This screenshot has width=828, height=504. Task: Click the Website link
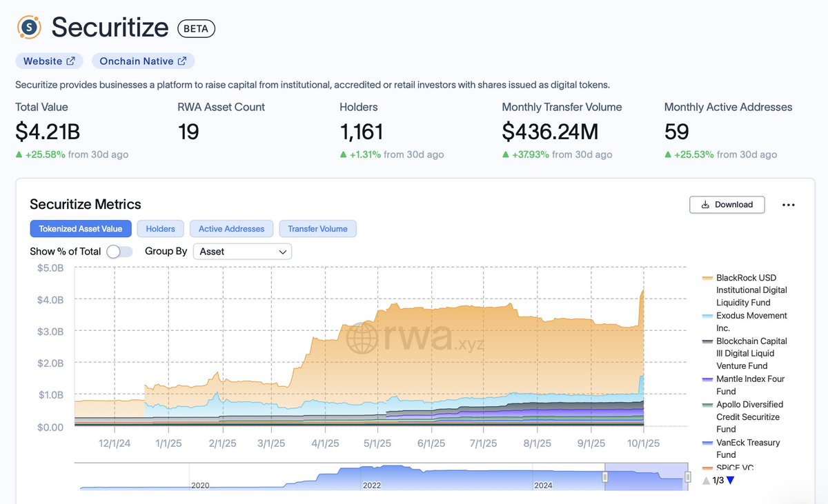[x=43, y=61]
